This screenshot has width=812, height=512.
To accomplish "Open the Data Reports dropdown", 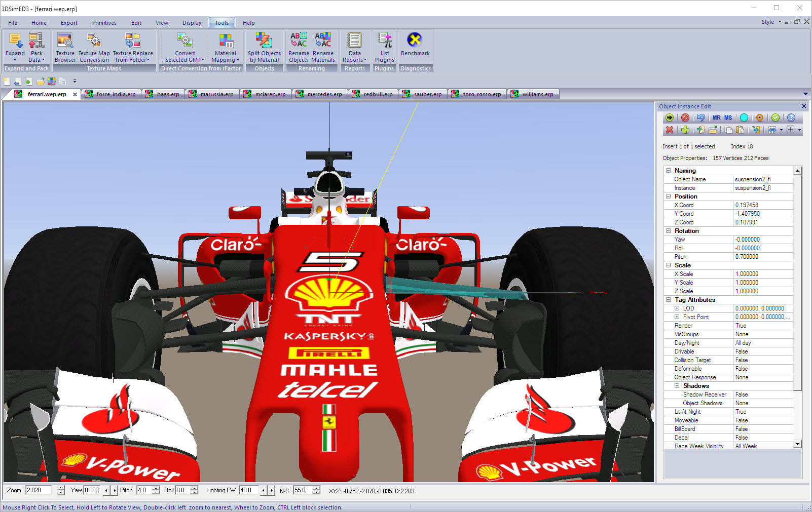I will (355, 47).
